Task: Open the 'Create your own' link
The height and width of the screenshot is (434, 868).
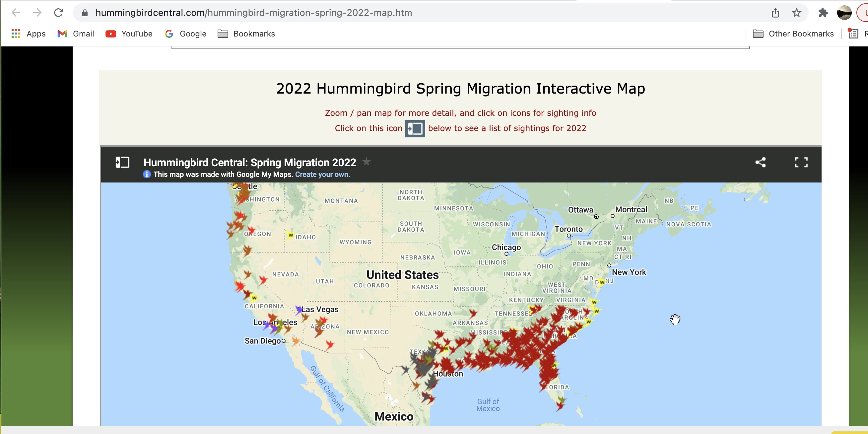Action: click(x=322, y=174)
